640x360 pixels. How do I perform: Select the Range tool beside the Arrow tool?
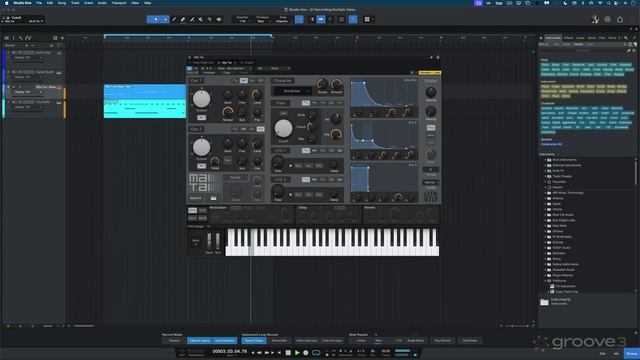tap(165, 19)
